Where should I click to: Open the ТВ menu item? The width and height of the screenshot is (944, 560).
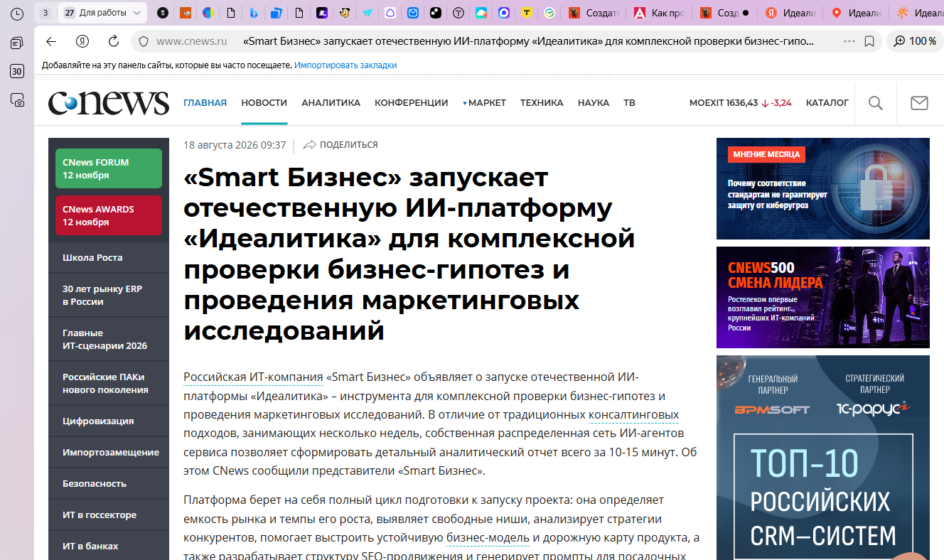[629, 103]
